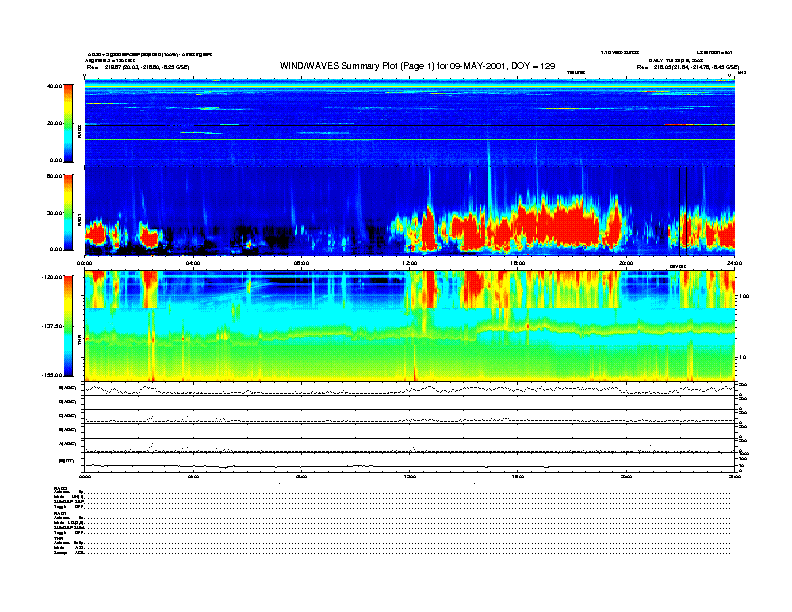Click the RAD2 spectrogram panel

click(x=410, y=123)
